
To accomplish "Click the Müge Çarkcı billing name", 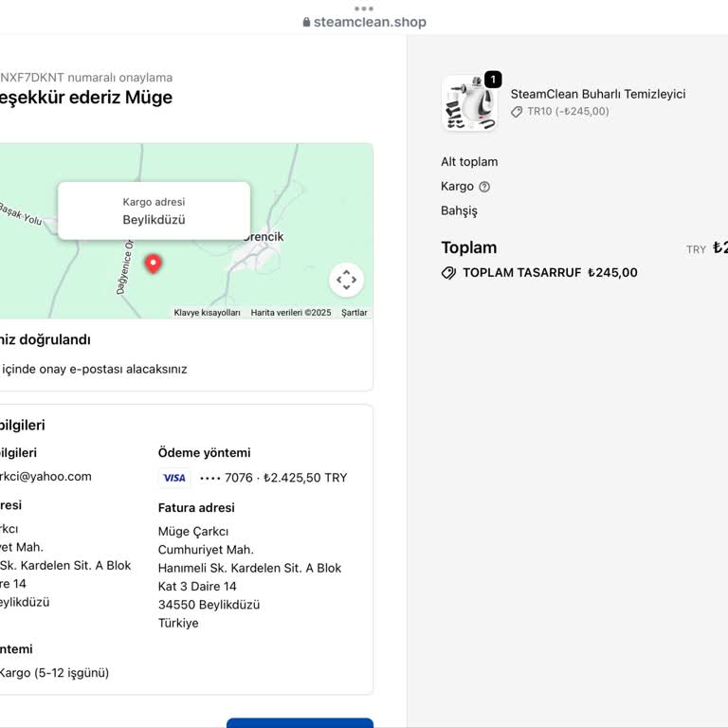I will tap(193, 531).
